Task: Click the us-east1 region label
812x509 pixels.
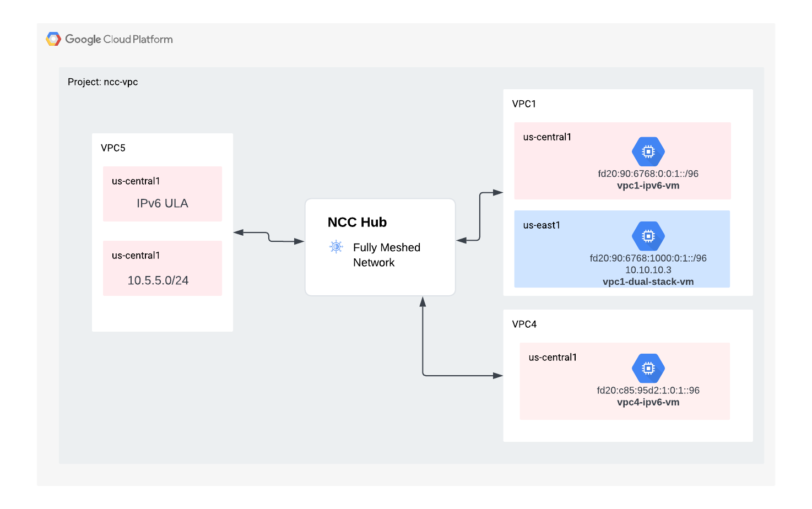Action: [542, 225]
